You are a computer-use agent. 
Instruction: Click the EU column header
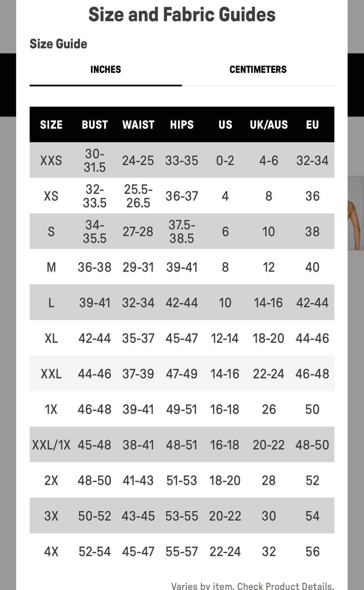click(x=312, y=125)
